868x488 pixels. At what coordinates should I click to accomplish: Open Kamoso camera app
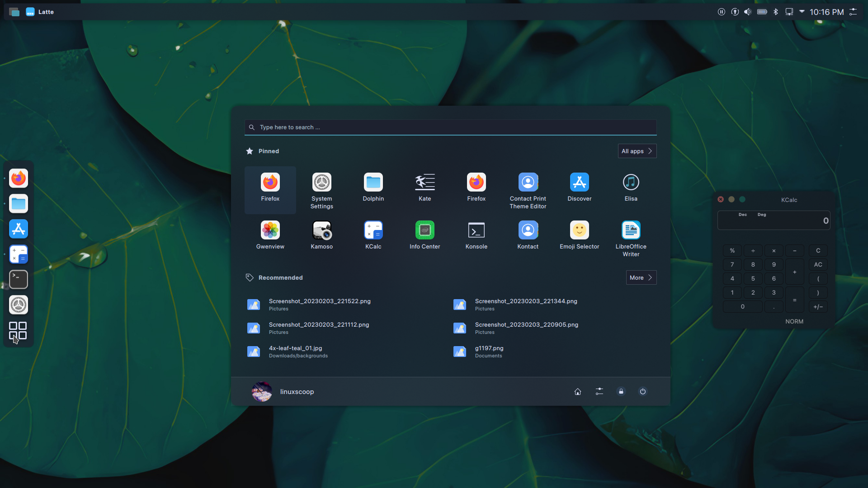(322, 238)
